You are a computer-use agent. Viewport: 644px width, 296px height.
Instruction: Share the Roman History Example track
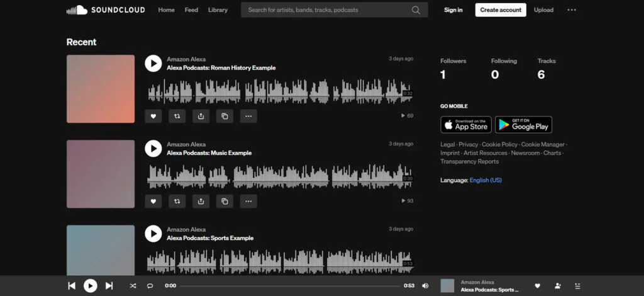201,117
